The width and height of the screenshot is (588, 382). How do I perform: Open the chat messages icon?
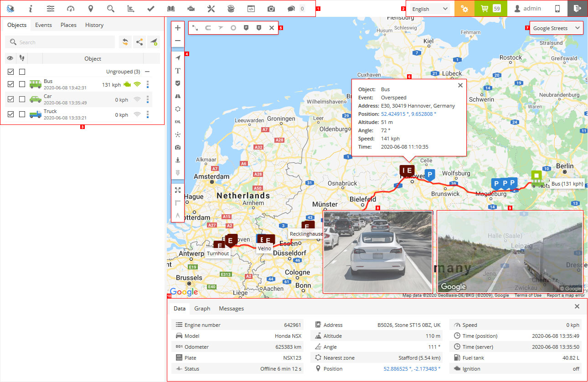[291, 9]
